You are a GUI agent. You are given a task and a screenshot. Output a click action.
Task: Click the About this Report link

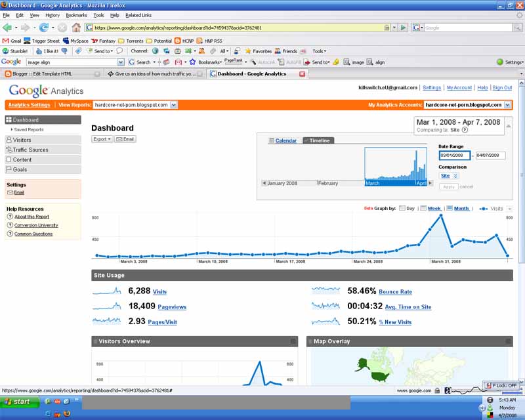pos(31,217)
